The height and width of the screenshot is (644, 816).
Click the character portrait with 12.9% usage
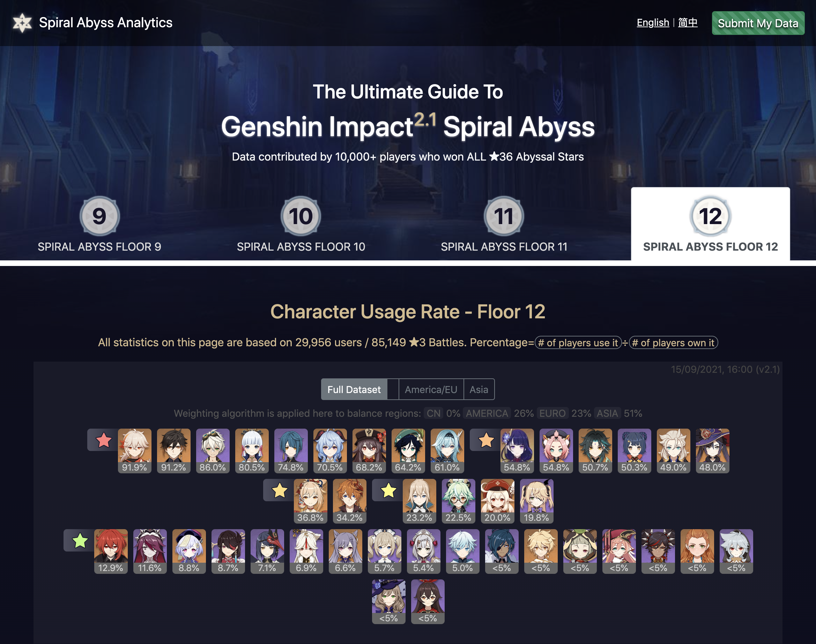[111, 551]
